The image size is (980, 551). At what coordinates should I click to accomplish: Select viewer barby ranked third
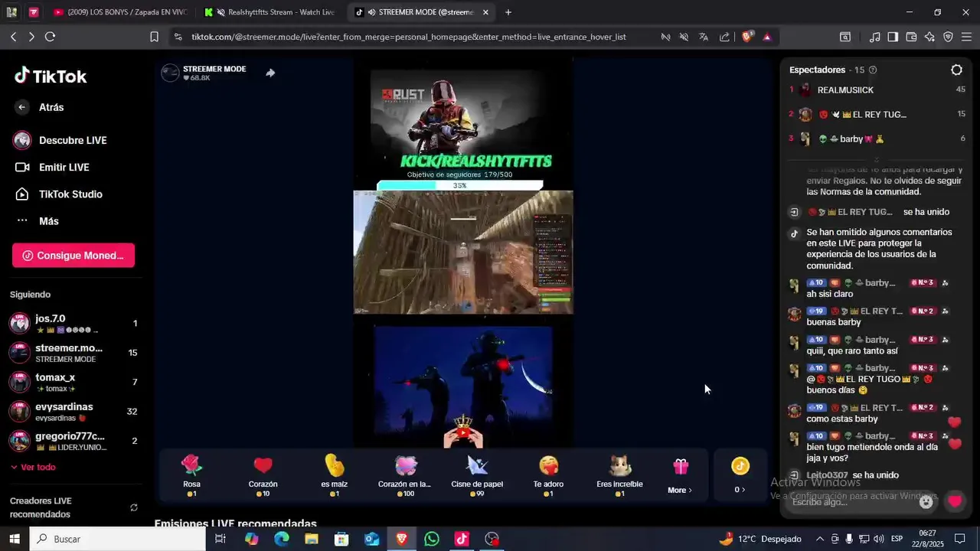[877, 139]
